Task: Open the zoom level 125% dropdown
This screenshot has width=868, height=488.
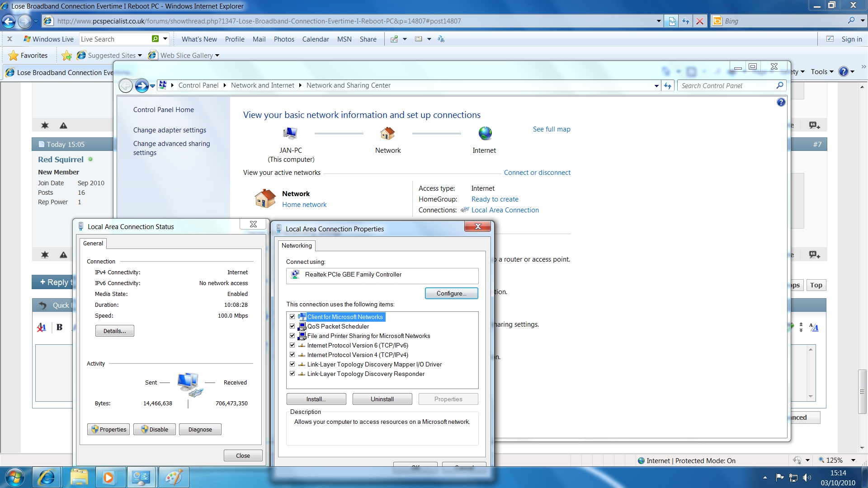Action: 853,460
